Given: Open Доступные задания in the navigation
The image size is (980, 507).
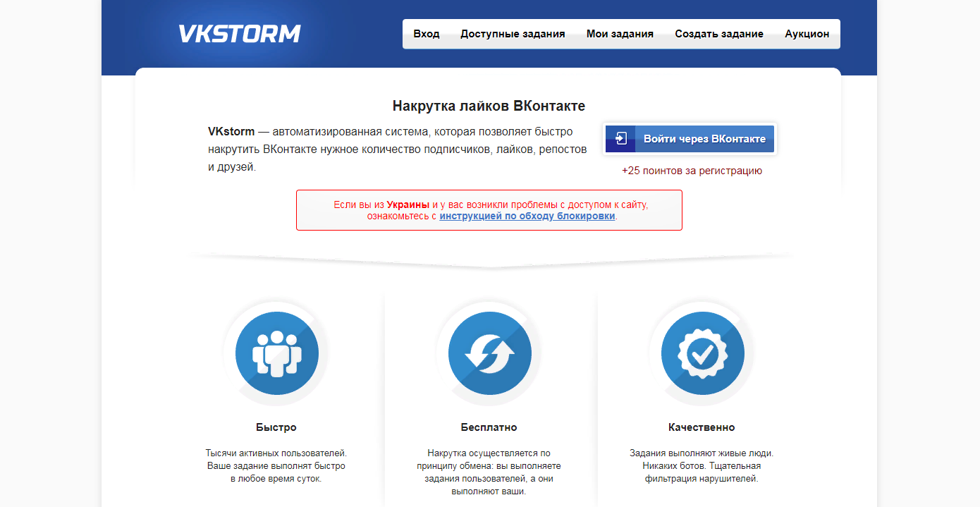Looking at the screenshot, I should pos(513,34).
